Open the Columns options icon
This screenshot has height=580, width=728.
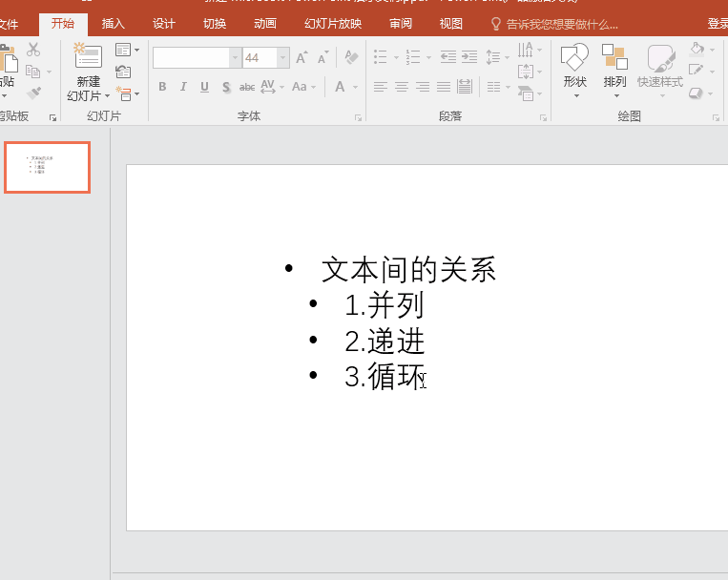tap(493, 87)
